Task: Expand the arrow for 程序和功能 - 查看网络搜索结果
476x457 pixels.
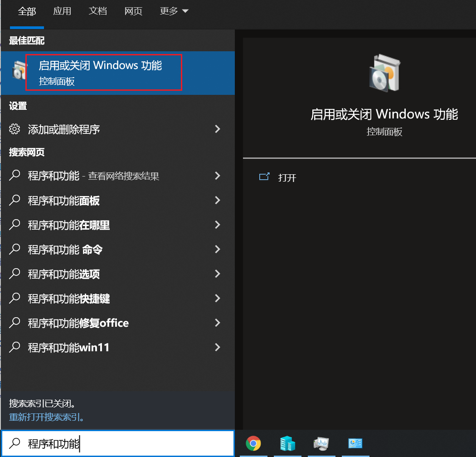Action: (217, 176)
